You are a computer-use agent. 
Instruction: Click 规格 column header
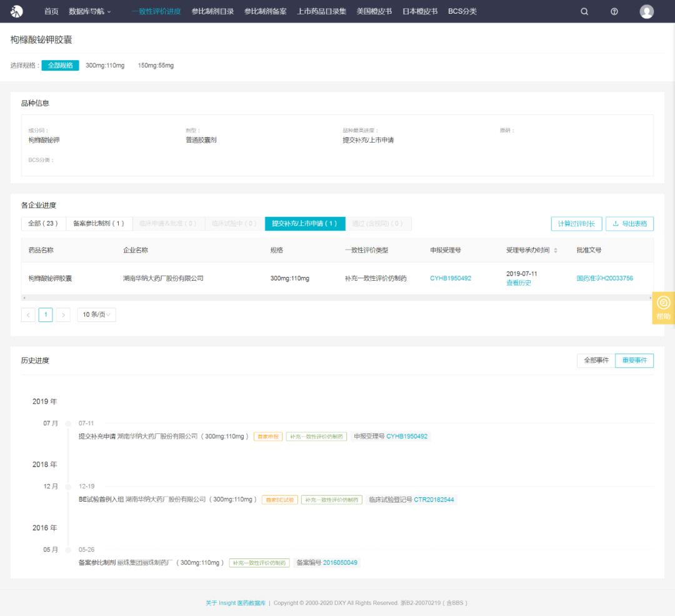(277, 250)
